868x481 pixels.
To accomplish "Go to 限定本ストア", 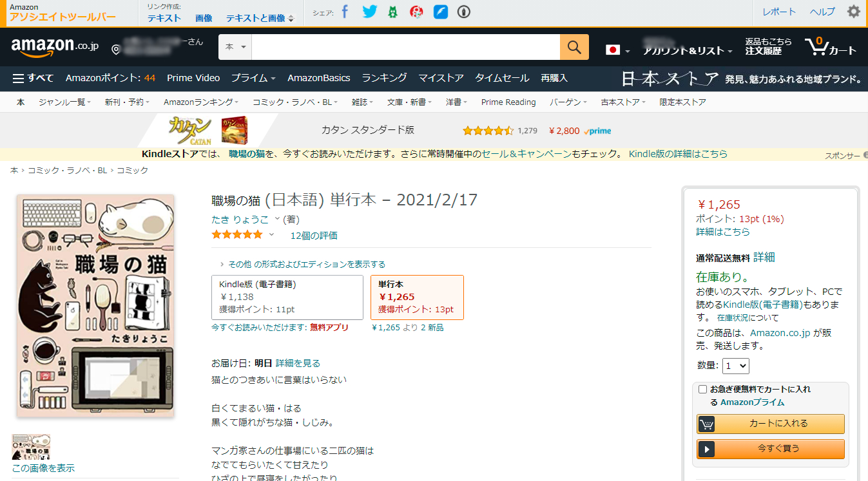I will coord(682,102).
